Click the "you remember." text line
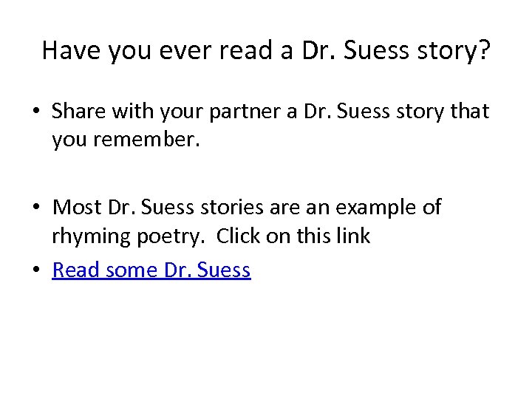Viewport: 532px width, 399px height. (126, 140)
